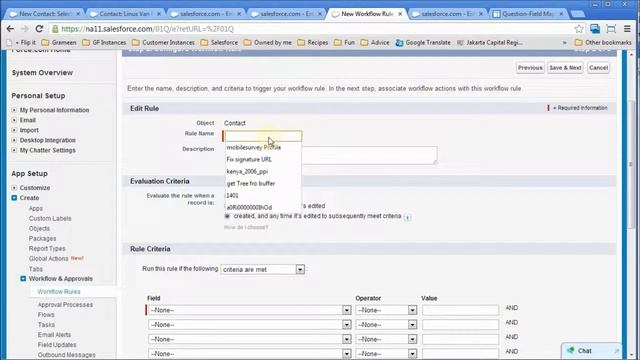Open the Email Alerts link
The height and width of the screenshot is (360, 640).
54,335
